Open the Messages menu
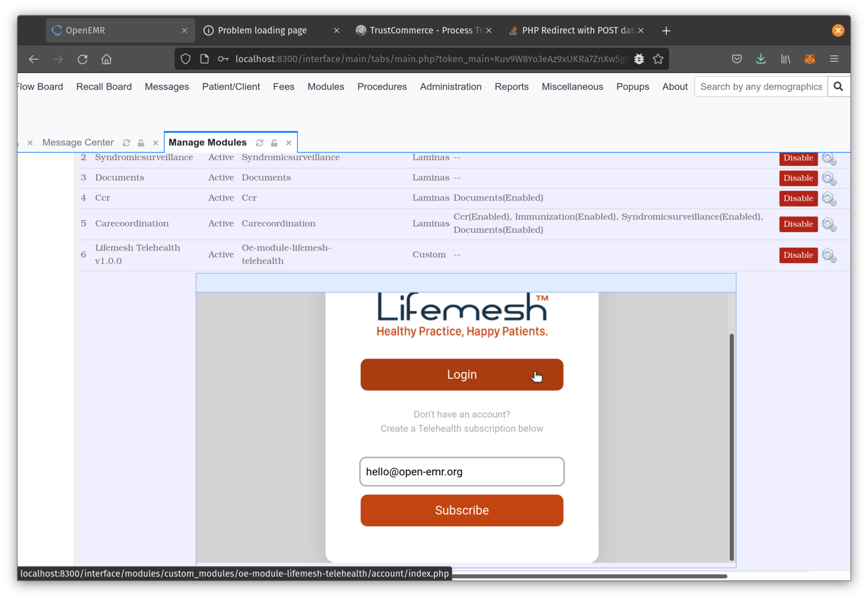This screenshot has height=600, width=868. coord(167,87)
